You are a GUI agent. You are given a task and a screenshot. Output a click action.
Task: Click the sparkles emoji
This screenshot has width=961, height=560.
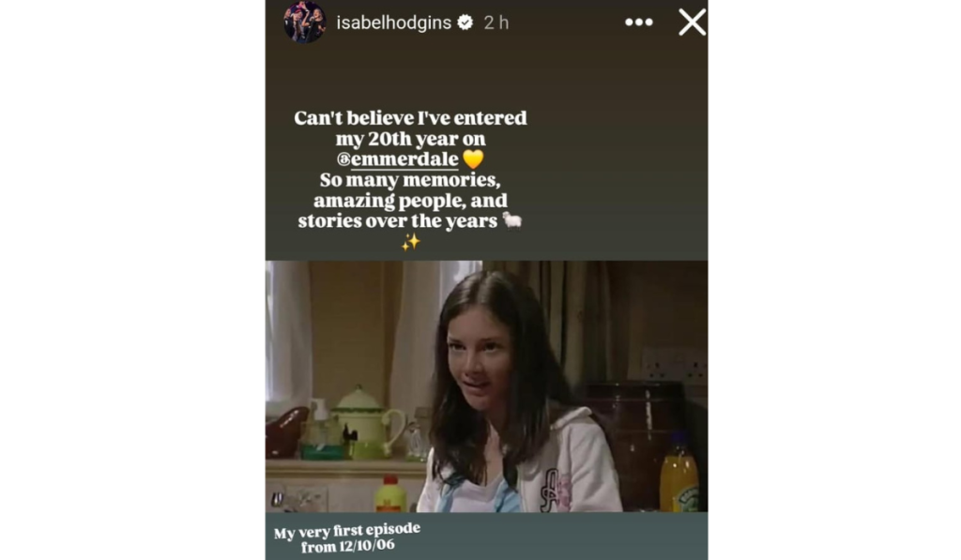pyautogui.click(x=411, y=242)
